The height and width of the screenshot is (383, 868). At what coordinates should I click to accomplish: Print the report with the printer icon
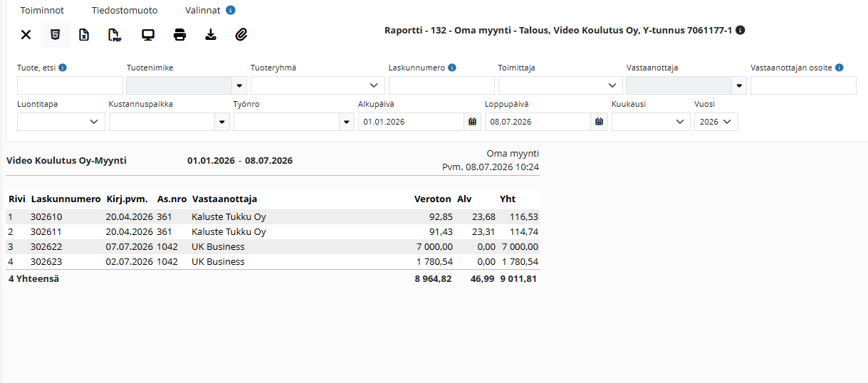point(180,35)
